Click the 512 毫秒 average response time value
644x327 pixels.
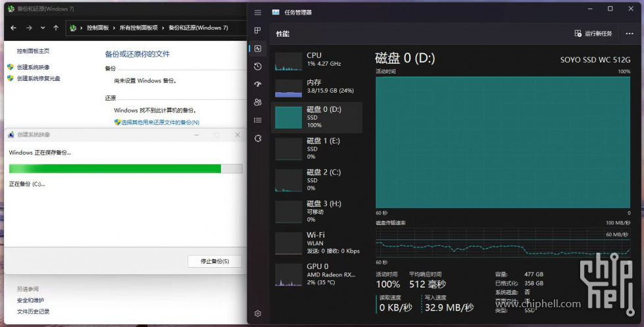coord(427,284)
